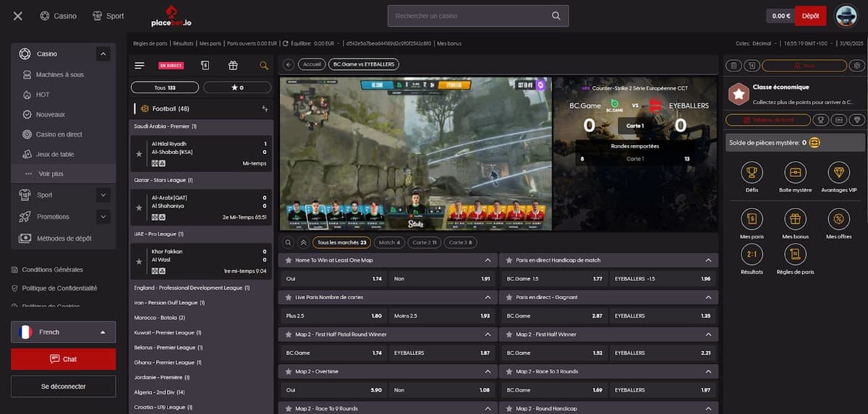The image size is (868, 414).
Task: Open the sportsbook hamburger menu
Action: point(140,65)
